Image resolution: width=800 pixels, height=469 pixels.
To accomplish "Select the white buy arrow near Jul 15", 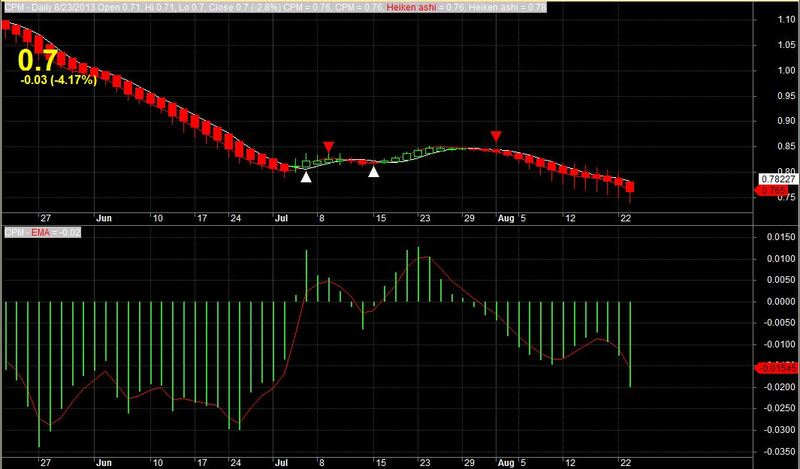I will click(x=374, y=172).
